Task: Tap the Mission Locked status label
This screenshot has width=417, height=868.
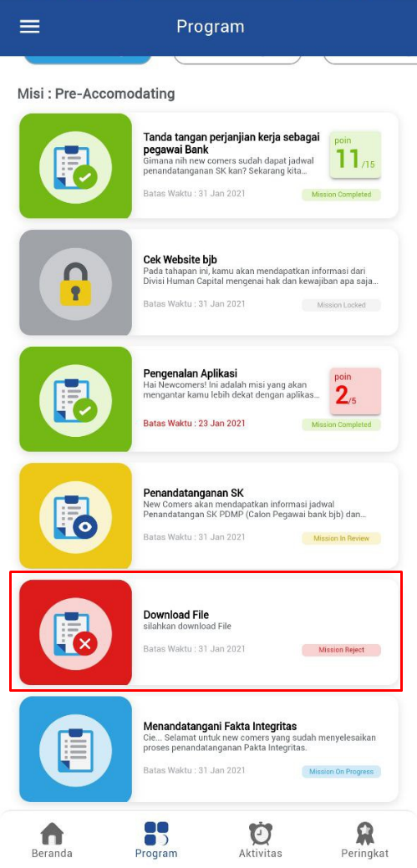Action: coord(341,305)
